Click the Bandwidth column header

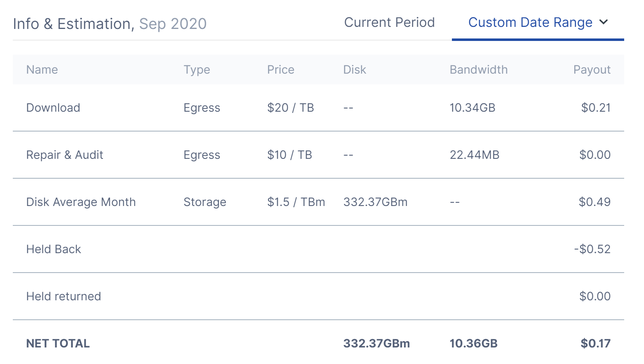(x=478, y=69)
